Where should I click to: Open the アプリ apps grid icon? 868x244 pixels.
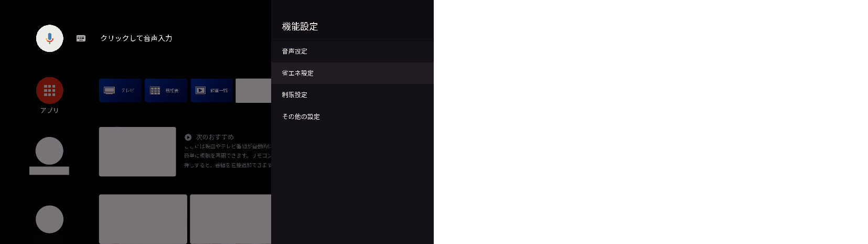pos(50,91)
